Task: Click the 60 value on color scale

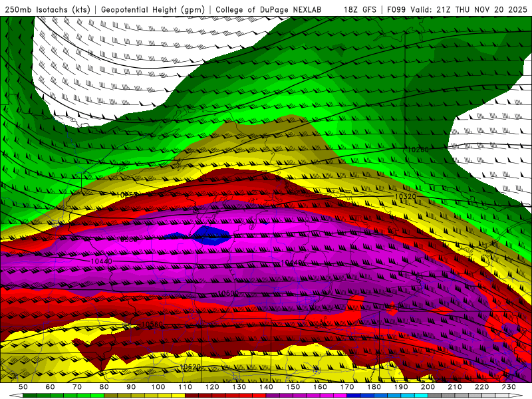Action: tap(50, 387)
